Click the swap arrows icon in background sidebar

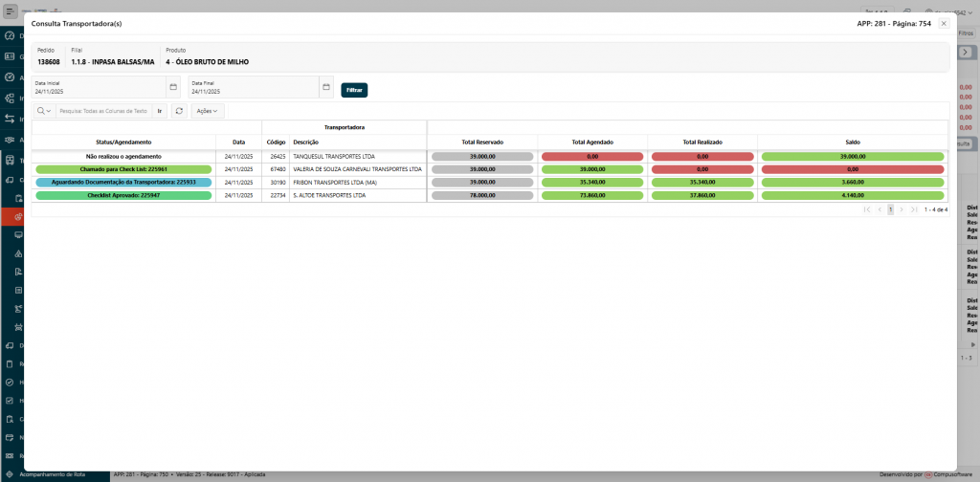(x=10, y=119)
